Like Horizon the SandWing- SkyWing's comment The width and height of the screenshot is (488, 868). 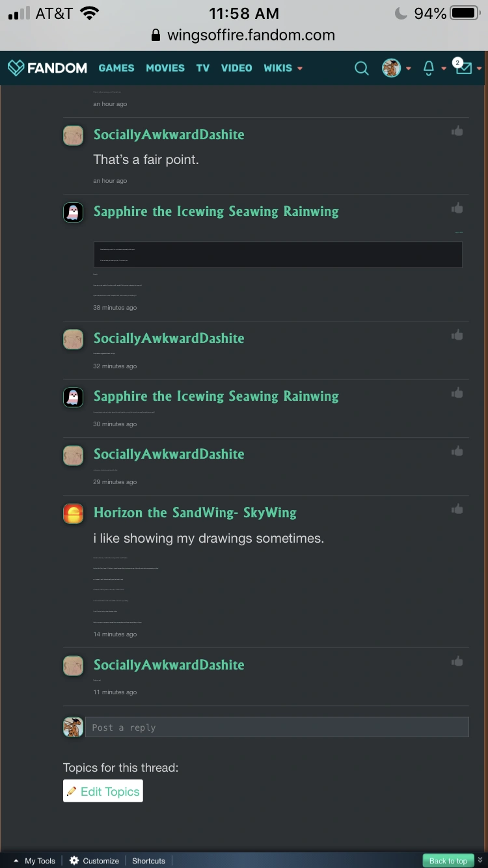click(457, 509)
